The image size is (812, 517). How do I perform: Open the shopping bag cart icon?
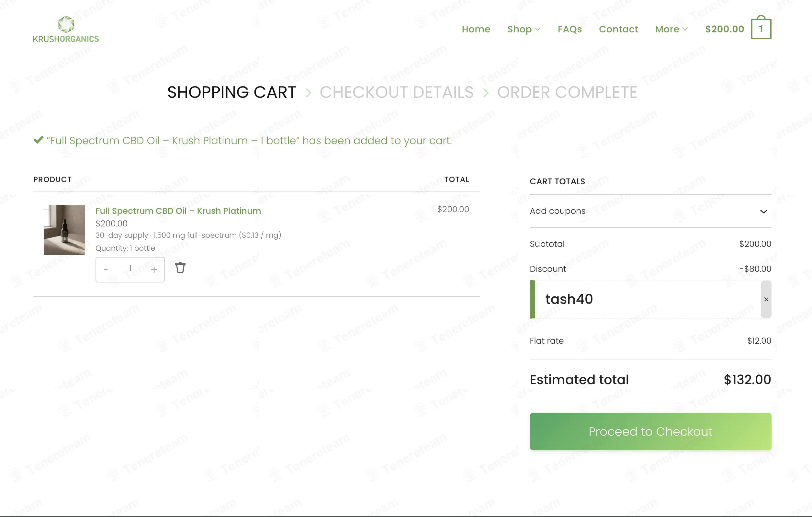(761, 27)
